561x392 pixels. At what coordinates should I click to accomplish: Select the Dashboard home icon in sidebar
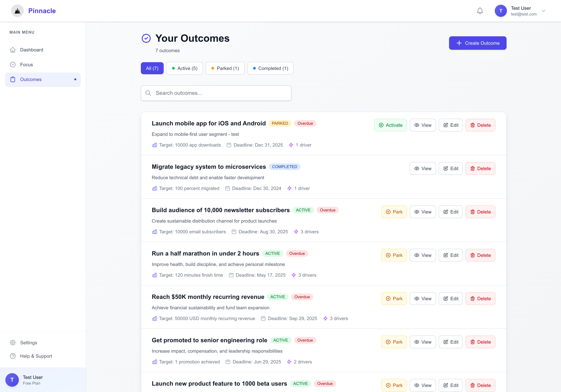[x=13, y=50]
